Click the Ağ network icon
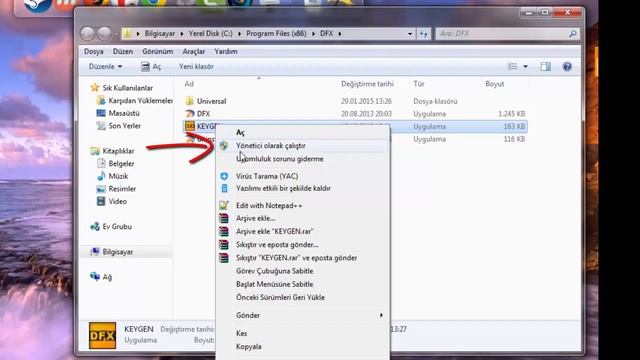The image size is (640, 360). (95, 276)
